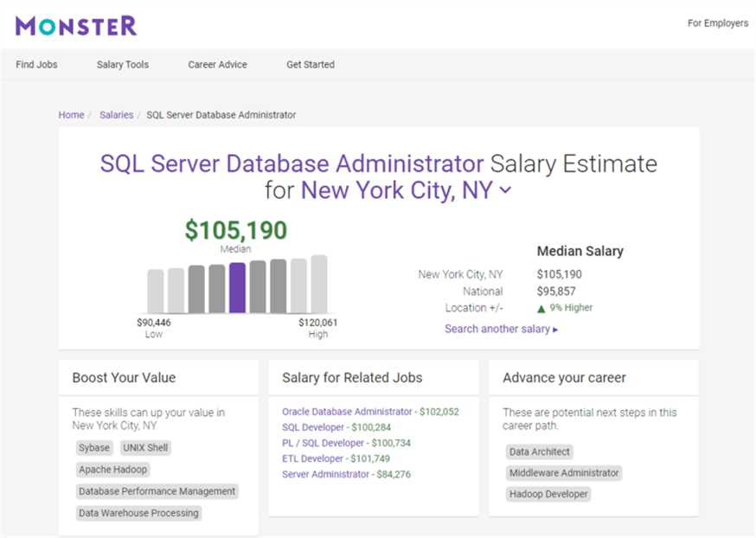Image resolution: width=756 pixels, height=538 pixels.
Task: Click the $105,190 green median figure
Action: click(x=236, y=230)
